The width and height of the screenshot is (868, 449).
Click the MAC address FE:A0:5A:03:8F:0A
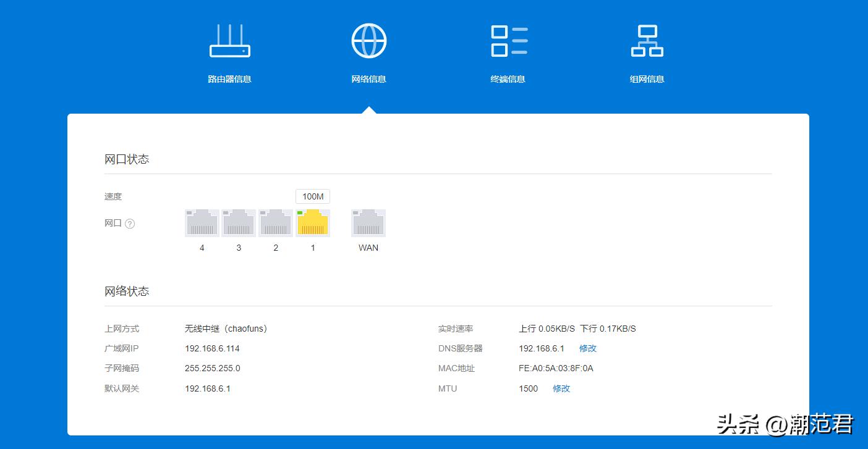(x=556, y=368)
